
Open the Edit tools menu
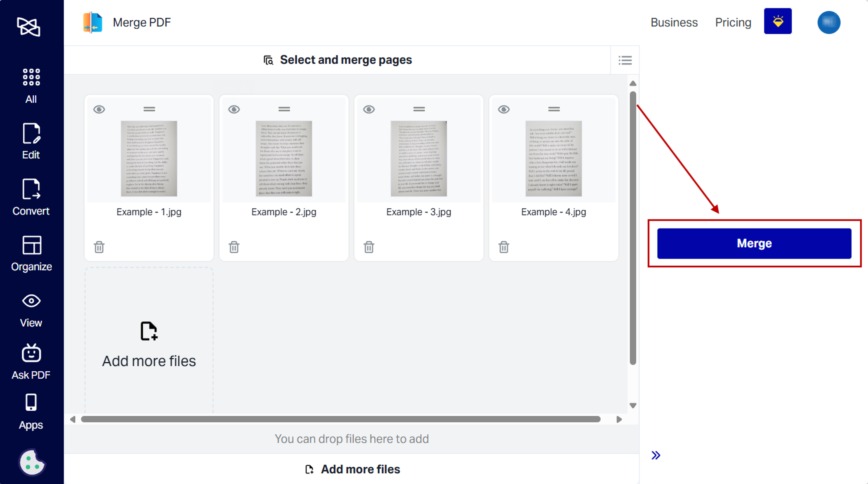coord(31,141)
